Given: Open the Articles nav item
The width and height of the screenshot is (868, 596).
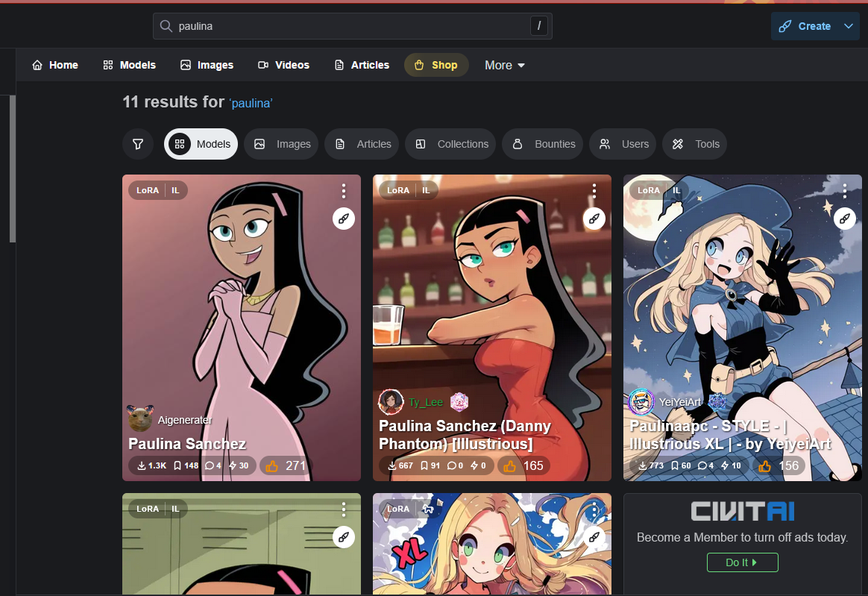Looking at the screenshot, I should (362, 66).
